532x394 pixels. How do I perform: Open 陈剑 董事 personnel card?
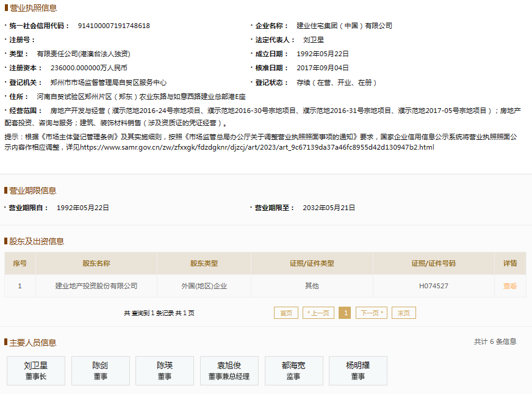tap(100, 370)
